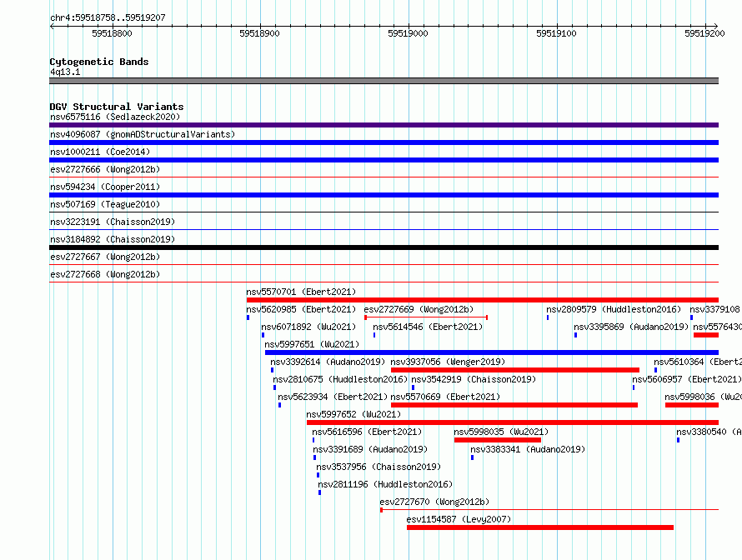Click the nsv1000211 (Coe2014) label
The height and width of the screenshot is (560, 742).
(100, 152)
